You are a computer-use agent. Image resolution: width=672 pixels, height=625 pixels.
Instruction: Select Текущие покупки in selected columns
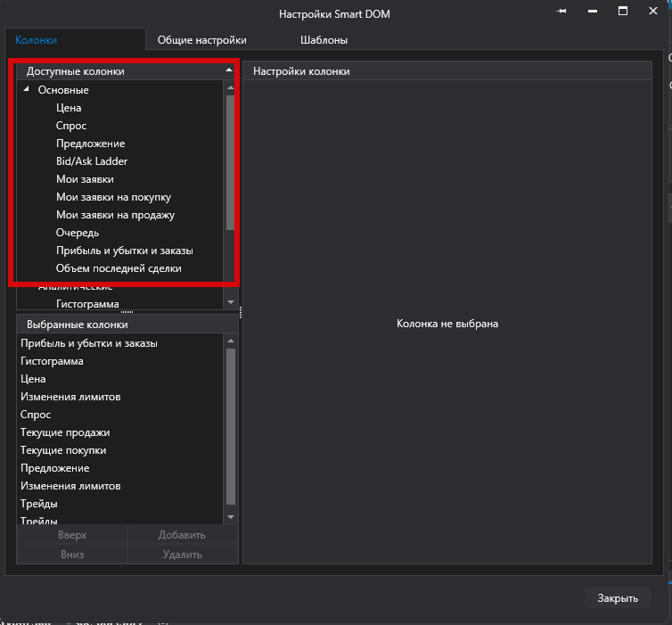coord(63,450)
